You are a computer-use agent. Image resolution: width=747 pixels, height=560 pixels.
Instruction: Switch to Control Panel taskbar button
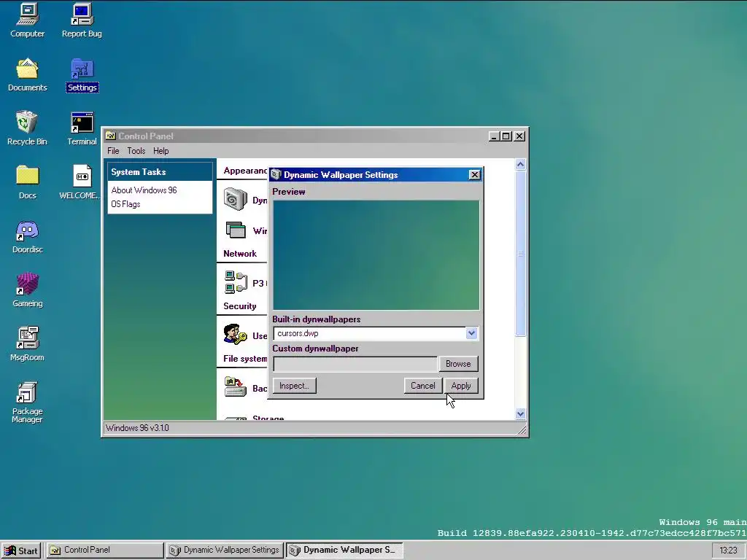click(105, 551)
